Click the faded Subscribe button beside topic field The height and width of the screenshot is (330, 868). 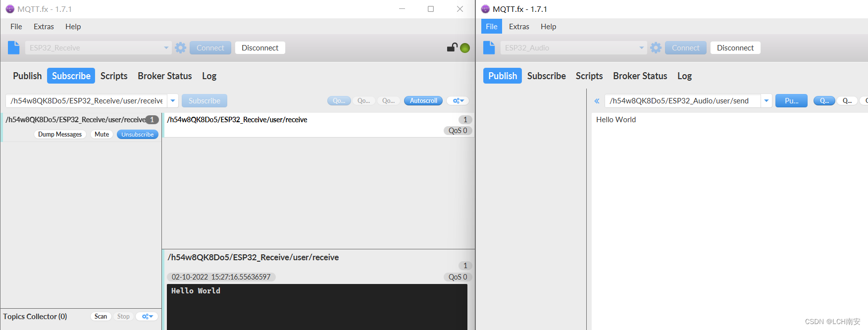click(204, 101)
